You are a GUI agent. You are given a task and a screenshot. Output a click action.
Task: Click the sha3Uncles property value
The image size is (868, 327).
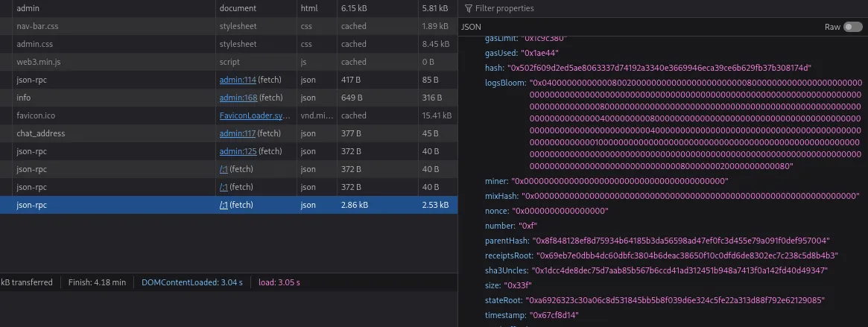point(679,270)
